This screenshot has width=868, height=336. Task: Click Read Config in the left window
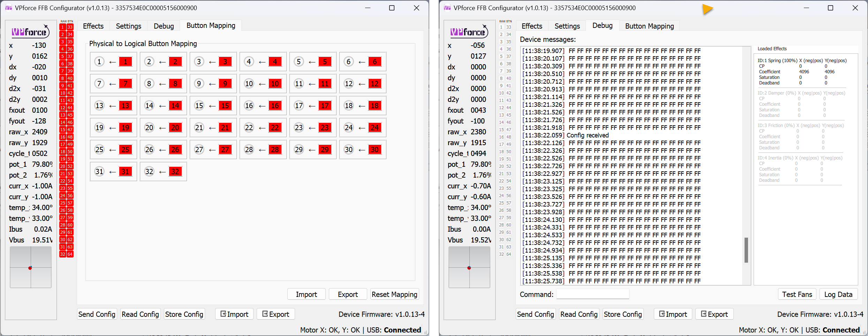coord(140,314)
